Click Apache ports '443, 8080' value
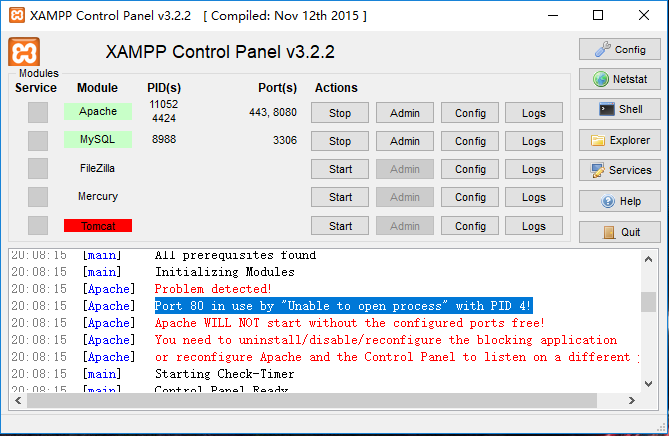Screen dimensions: 669x436 point(273,112)
